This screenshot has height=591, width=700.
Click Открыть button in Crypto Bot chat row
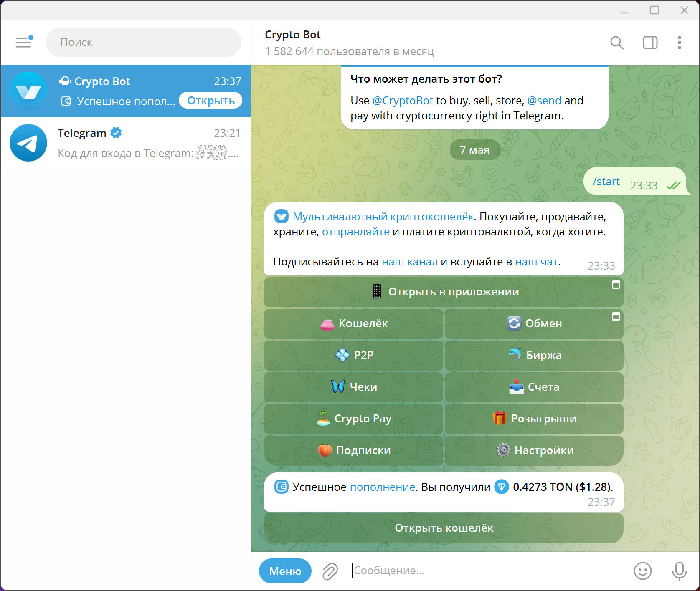211,101
